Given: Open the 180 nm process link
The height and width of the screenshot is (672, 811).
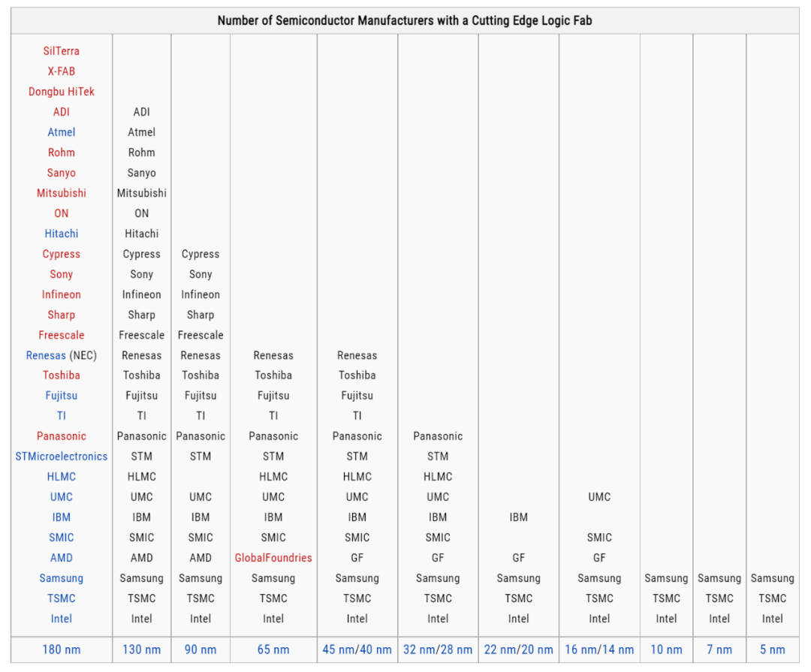Looking at the screenshot, I should [x=61, y=649].
